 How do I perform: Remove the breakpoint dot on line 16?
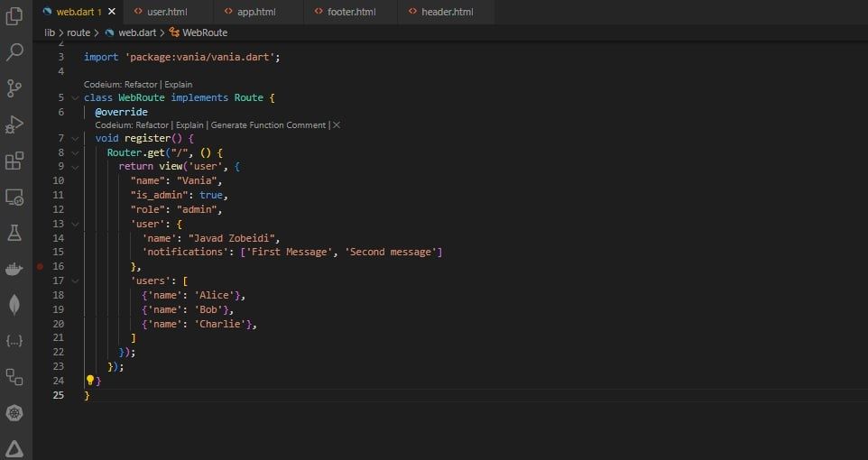(x=40, y=266)
